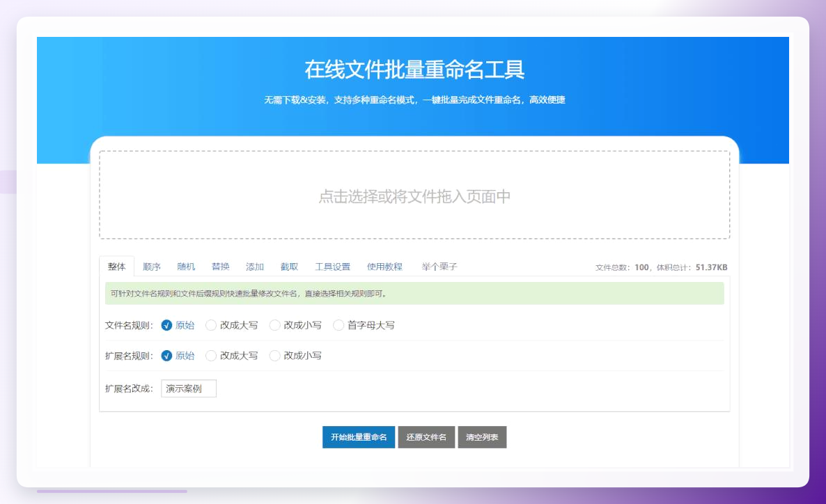Image resolution: width=826 pixels, height=504 pixels.
Task: Switch to the 顺序 tab
Action: click(x=152, y=267)
